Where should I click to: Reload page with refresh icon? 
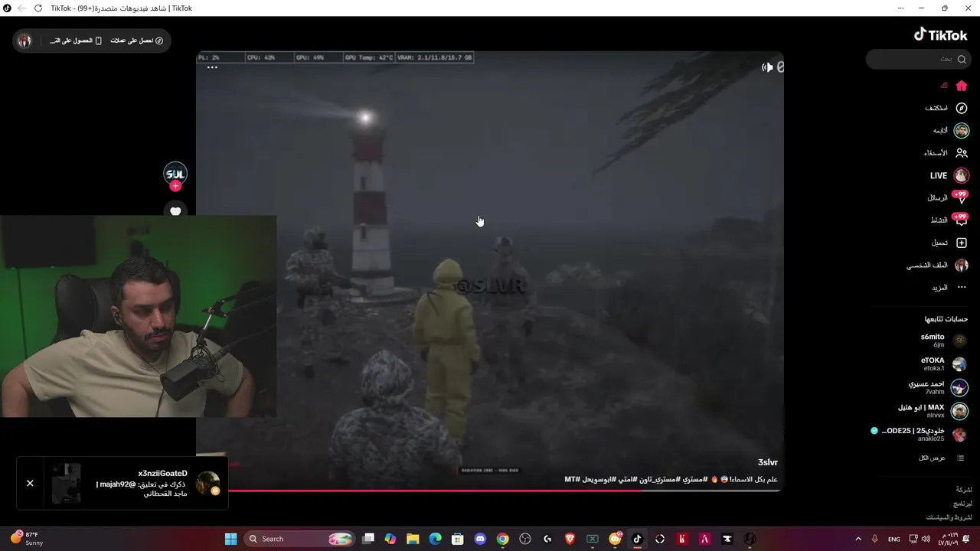click(38, 8)
